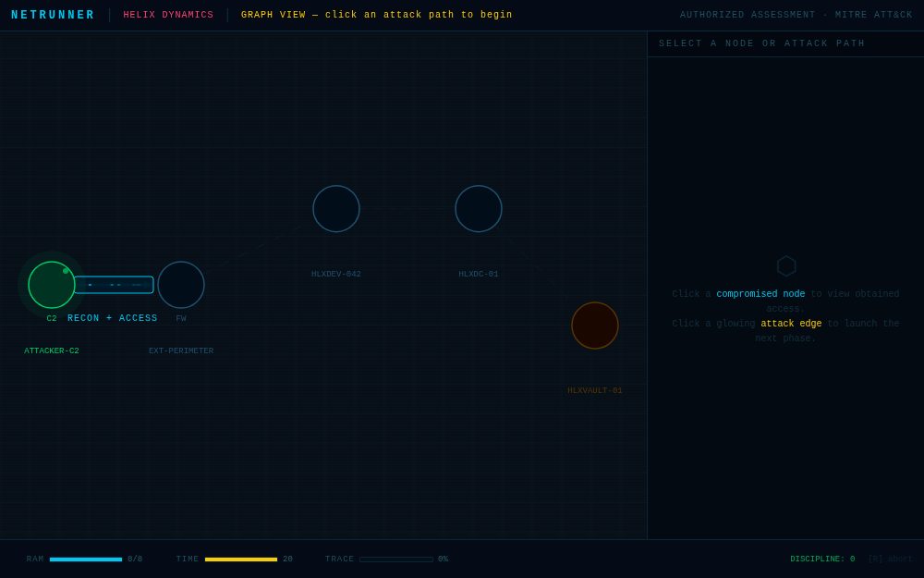
Task: Select the FW perimeter node circle
Action: coord(181,285)
